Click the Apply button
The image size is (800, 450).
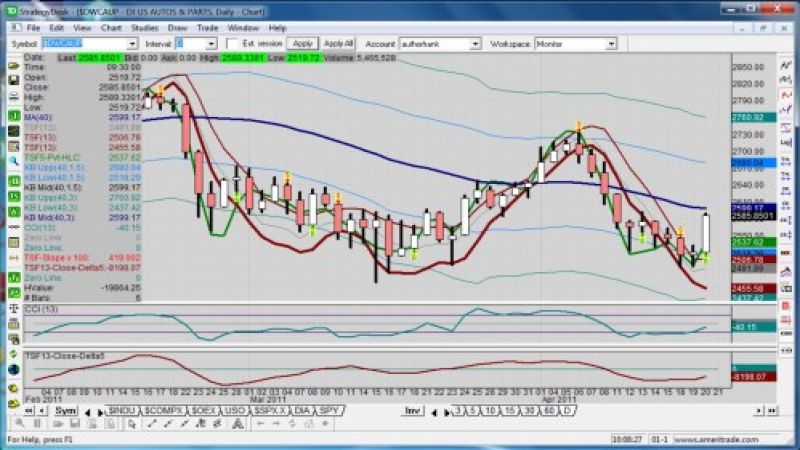pos(303,44)
